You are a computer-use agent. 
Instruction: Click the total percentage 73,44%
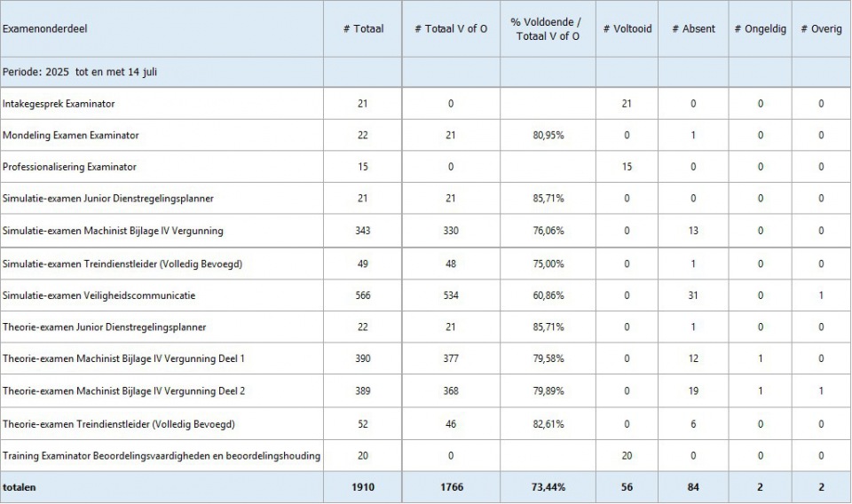point(548,487)
